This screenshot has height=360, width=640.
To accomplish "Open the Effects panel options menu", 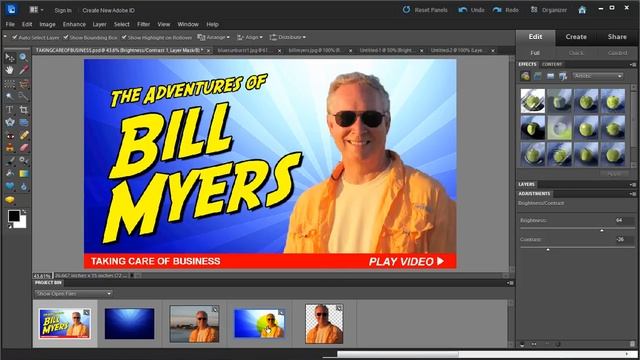I will pos(633,64).
